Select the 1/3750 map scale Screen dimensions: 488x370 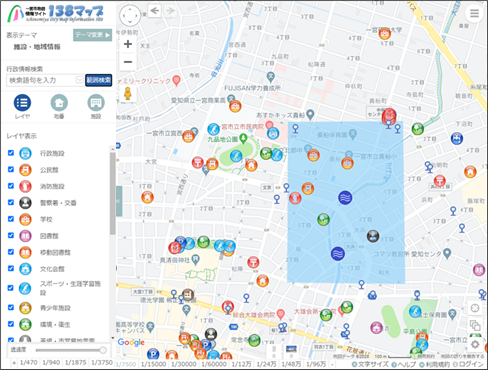[x=101, y=363]
